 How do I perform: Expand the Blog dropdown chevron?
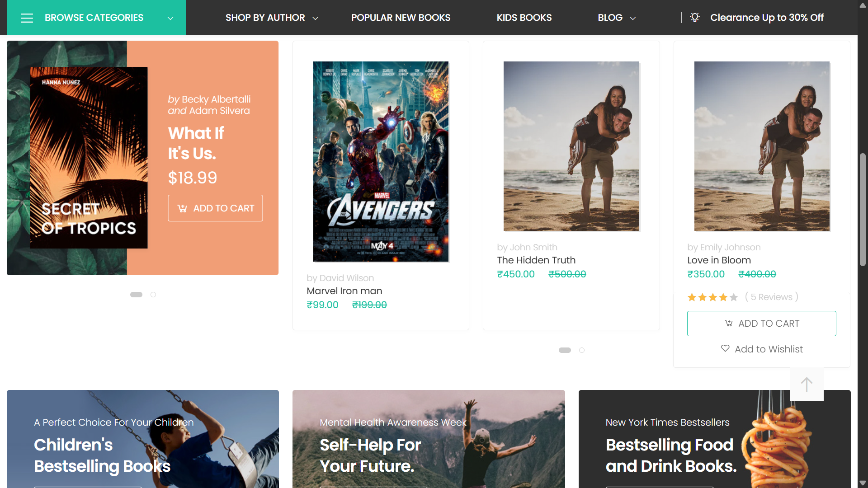pos(633,18)
